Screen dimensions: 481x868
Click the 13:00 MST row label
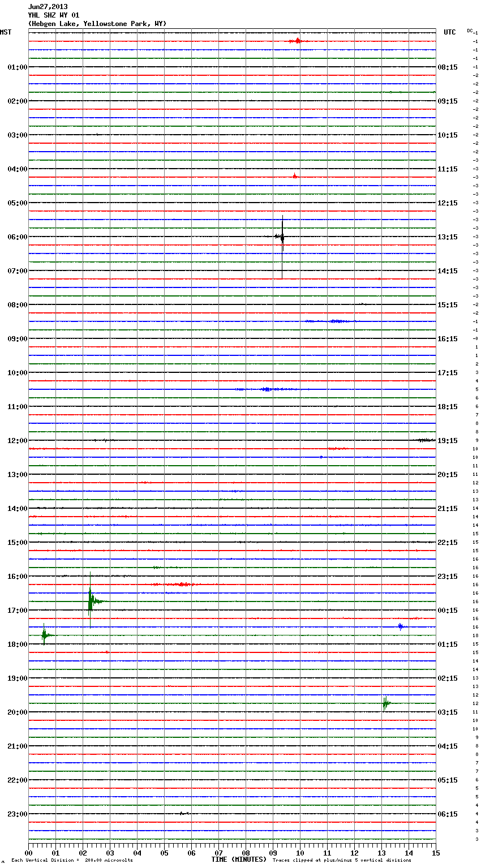coord(18,475)
